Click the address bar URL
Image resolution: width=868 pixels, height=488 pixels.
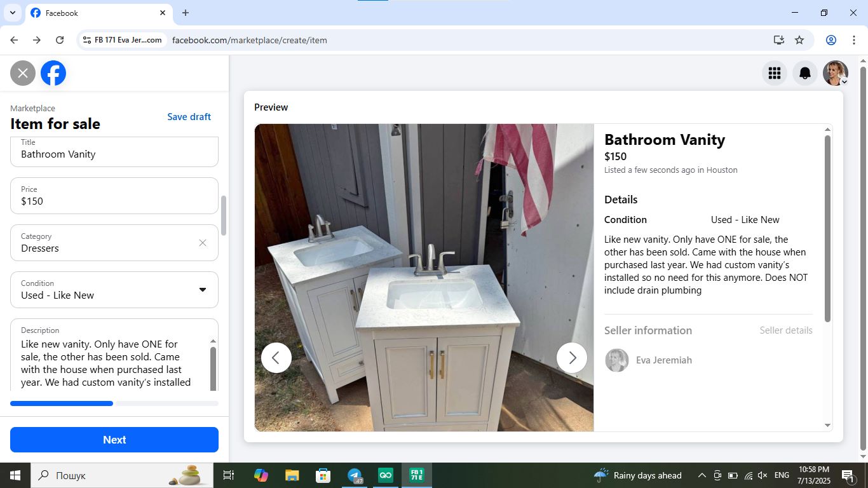tap(250, 40)
